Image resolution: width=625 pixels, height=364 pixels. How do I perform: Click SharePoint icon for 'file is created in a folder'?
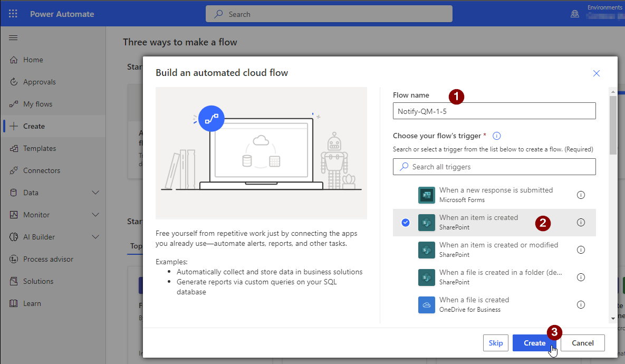point(427,277)
